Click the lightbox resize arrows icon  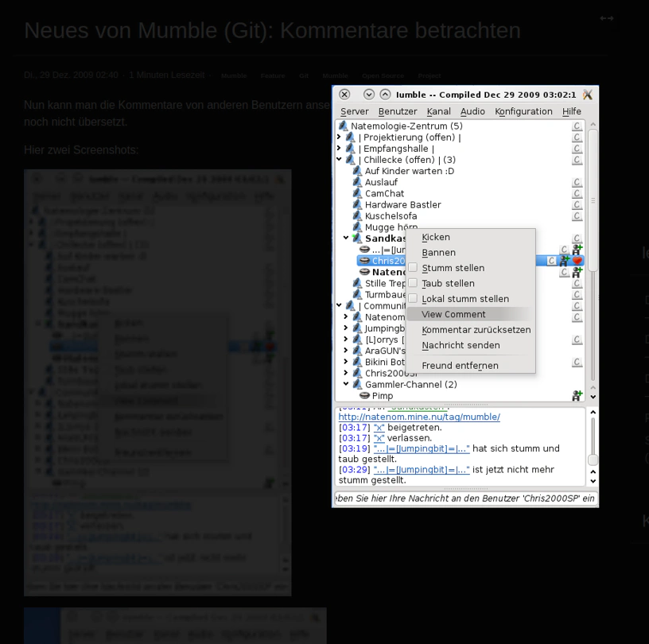tap(607, 18)
